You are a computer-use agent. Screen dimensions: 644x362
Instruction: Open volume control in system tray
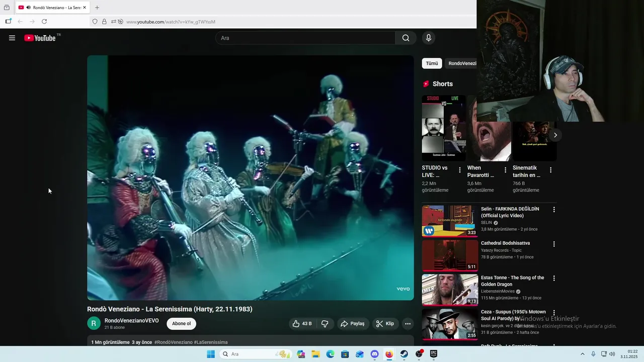(612, 354)
